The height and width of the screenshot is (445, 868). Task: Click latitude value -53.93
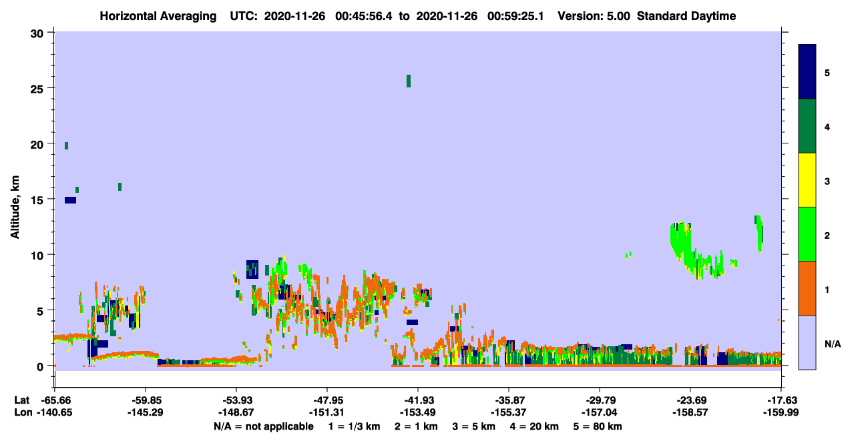coord(236,400)
